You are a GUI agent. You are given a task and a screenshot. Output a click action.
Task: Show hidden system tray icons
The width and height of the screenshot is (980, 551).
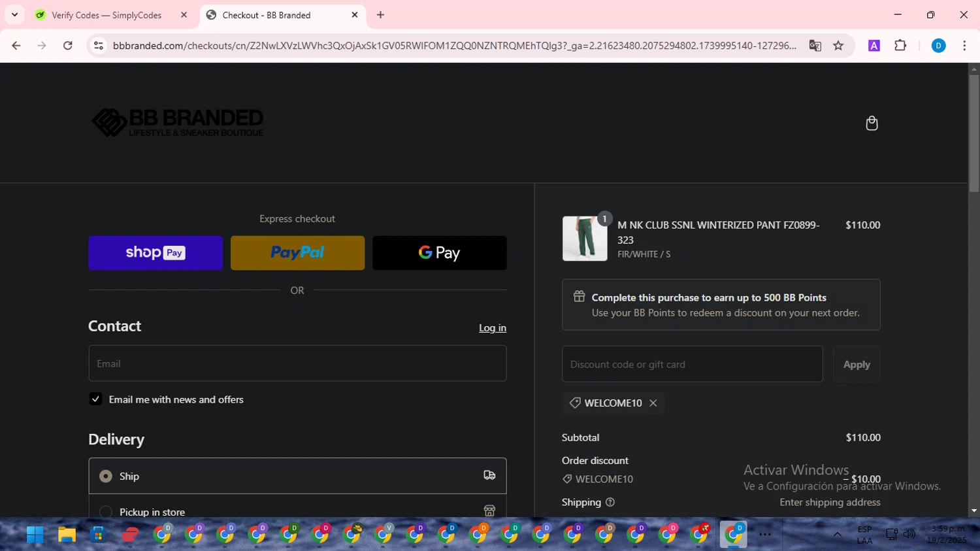(x=837, y=535)
